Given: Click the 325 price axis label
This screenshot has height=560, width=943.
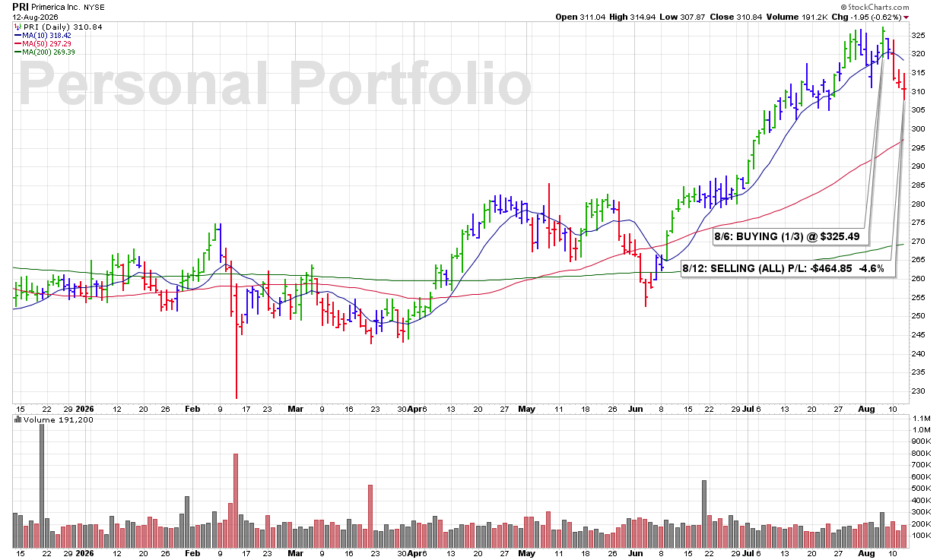Looking at the screenshot, I should point(918,36).
